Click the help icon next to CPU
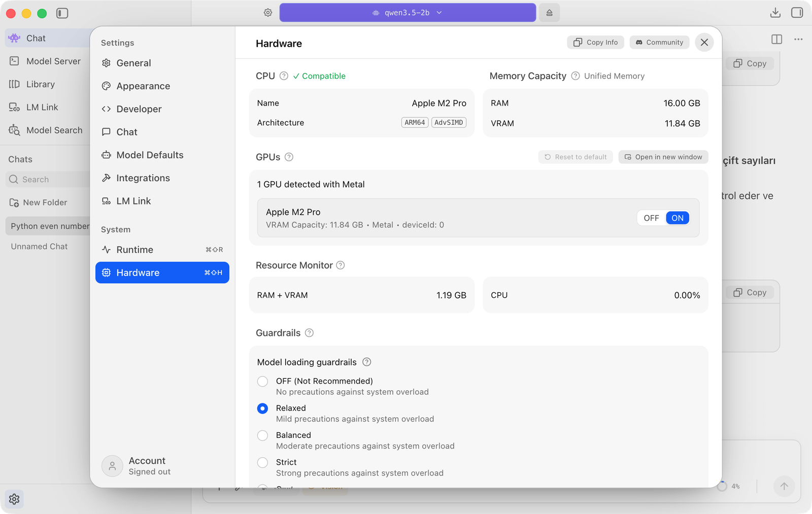Screen dimensions: 812x514 click(x=284, y=76)
